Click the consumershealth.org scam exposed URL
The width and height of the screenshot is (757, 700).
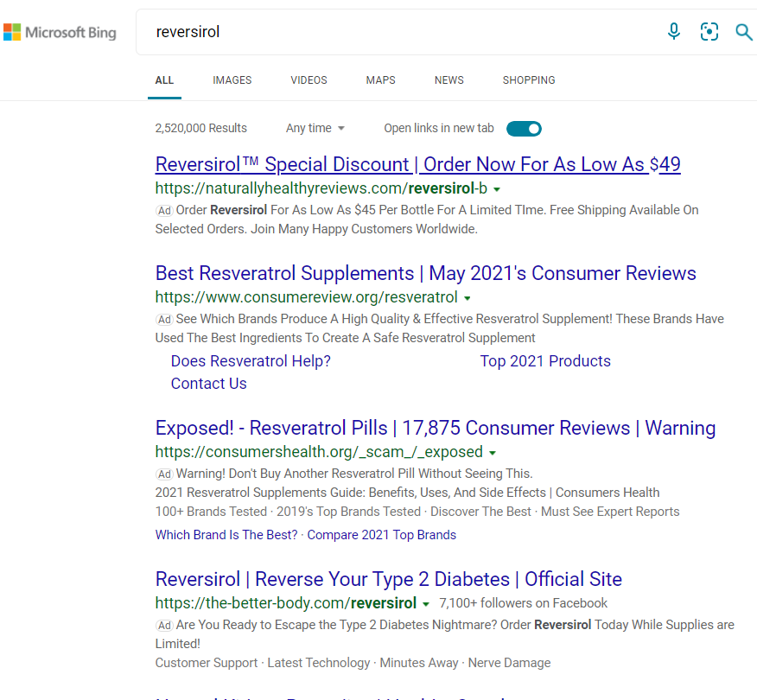(319, 451)
